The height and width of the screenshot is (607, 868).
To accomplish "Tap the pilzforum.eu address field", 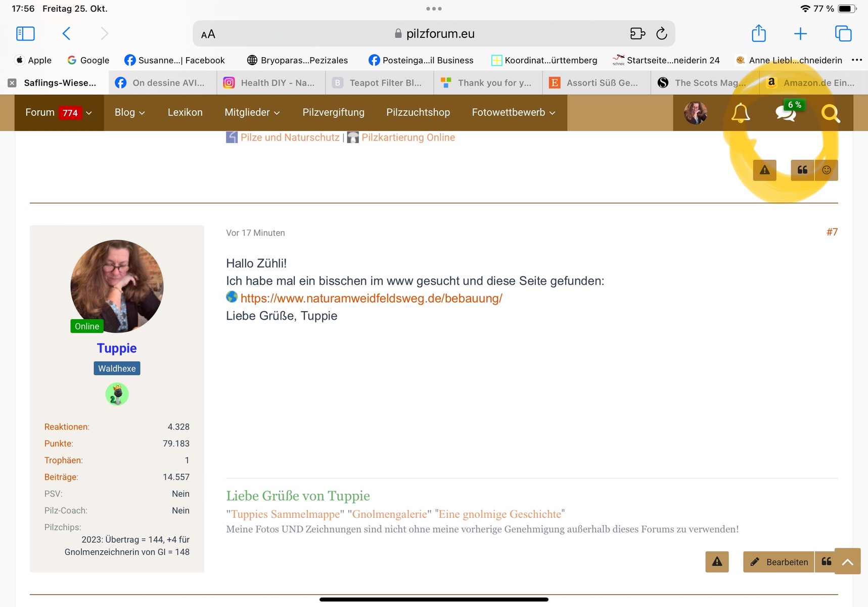I will [434, 34].
